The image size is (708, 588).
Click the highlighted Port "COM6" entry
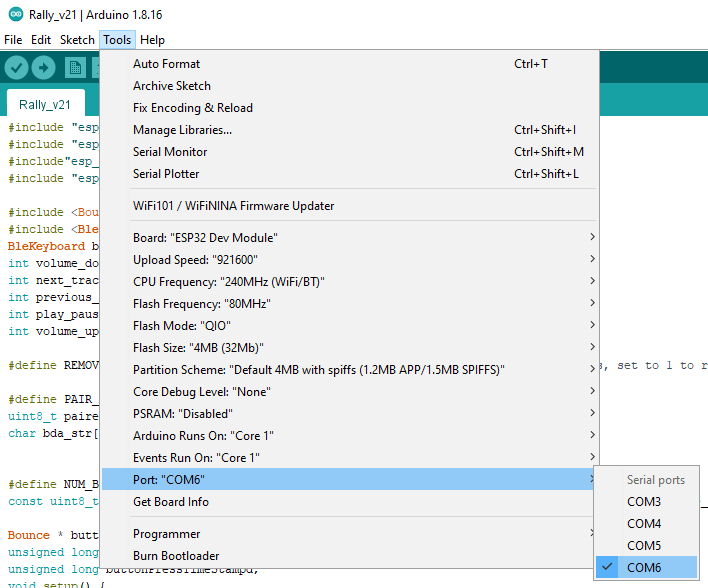[349, 480]
